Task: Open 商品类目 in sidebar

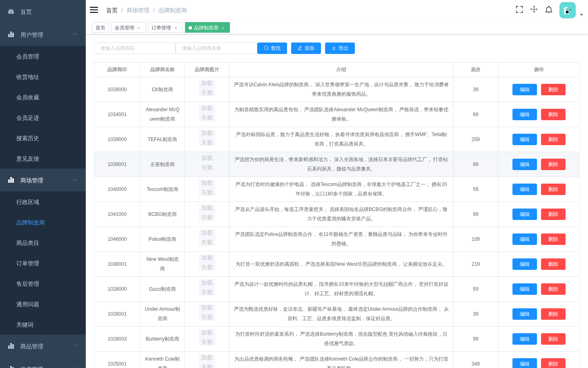Action: tap(43, 243)
